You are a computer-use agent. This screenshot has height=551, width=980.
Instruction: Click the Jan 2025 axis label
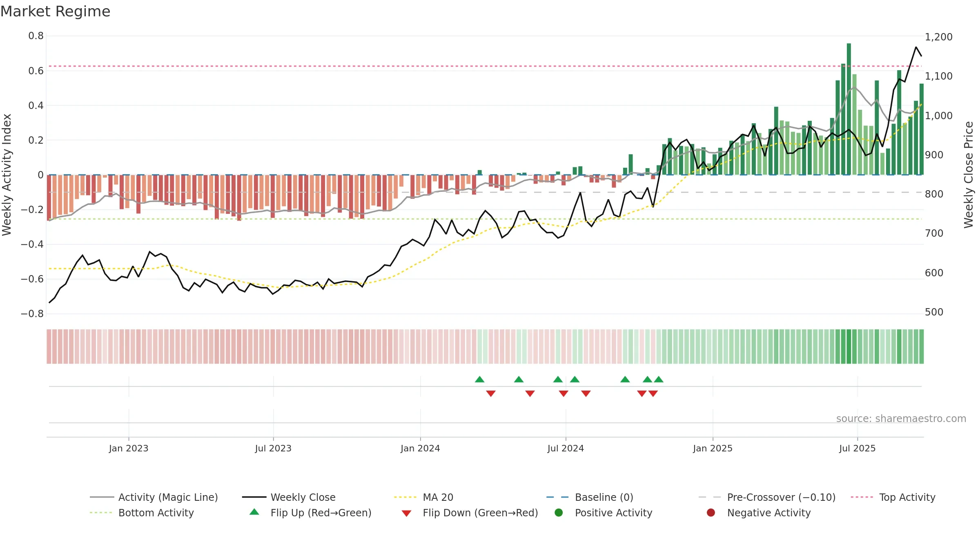coord(713,448)
